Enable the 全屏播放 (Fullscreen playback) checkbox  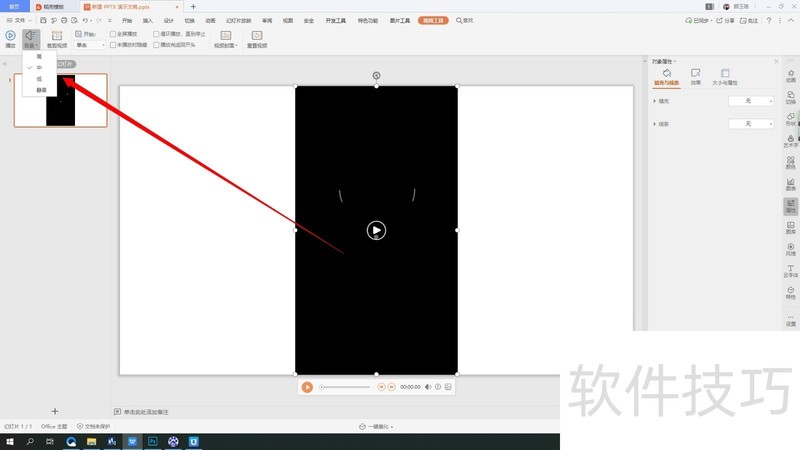(112, 33)
